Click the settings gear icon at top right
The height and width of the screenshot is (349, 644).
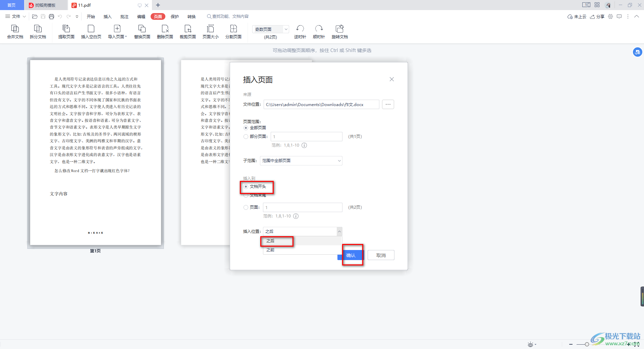610,16
